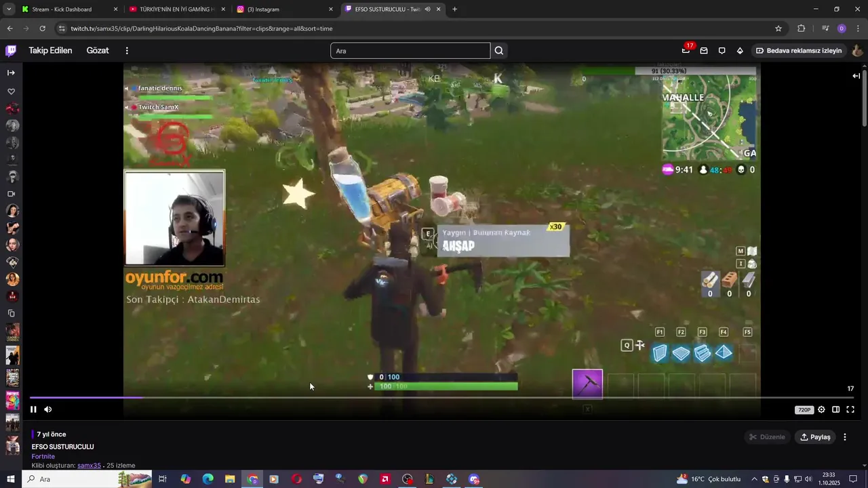Open the browser media control icon
This screenshot has width=868, height=488.
pyautogui.click(x=825, y=28)
